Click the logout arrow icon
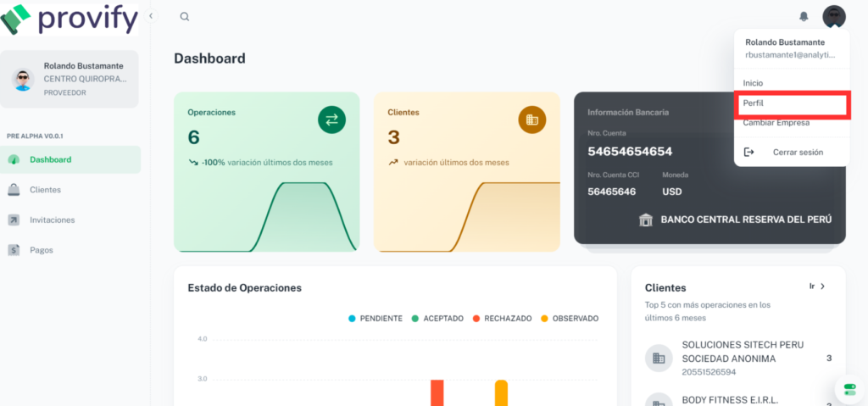Viewport: 868px width, 406px height. coord(748,152)
